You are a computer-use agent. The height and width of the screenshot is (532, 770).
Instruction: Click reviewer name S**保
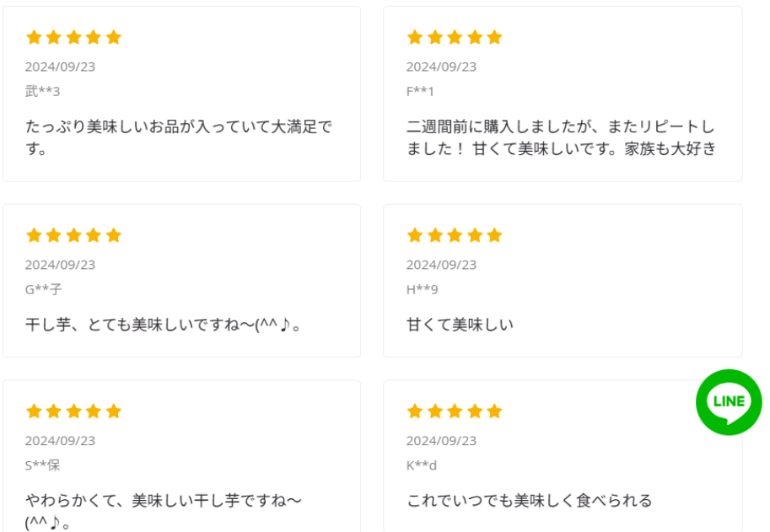42,465
